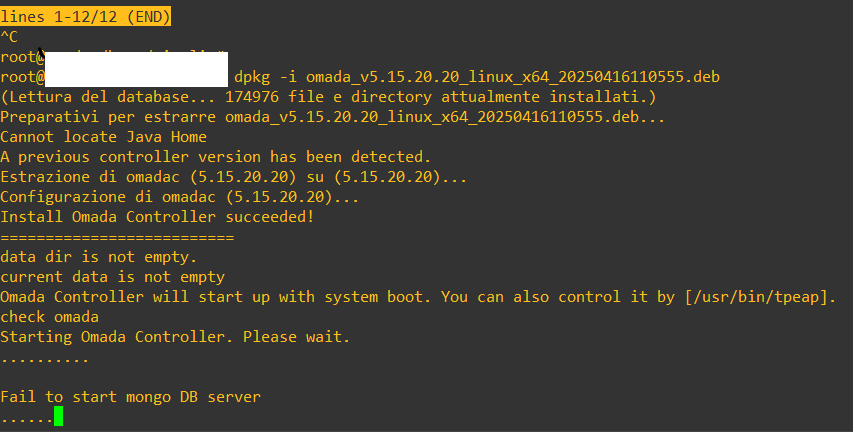This screenshot has height=432, width=853.
Task: Click the "current data is not empty" line
Action: 113,277
